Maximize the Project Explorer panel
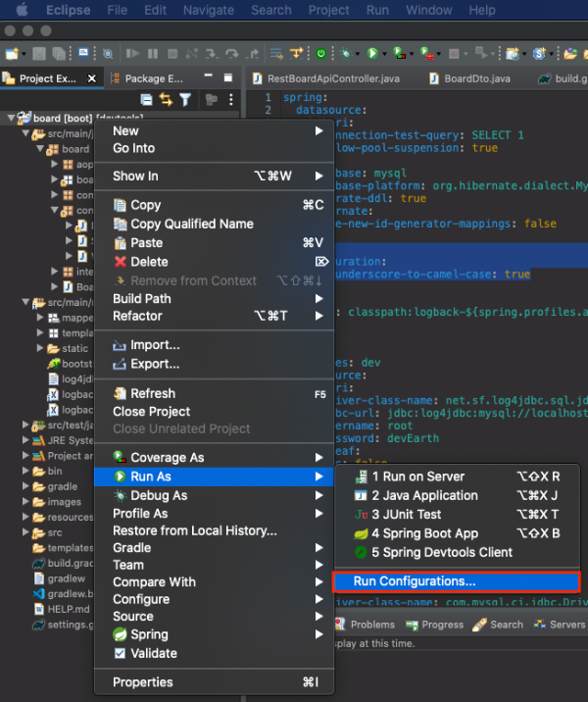 (x=227, y=77)
